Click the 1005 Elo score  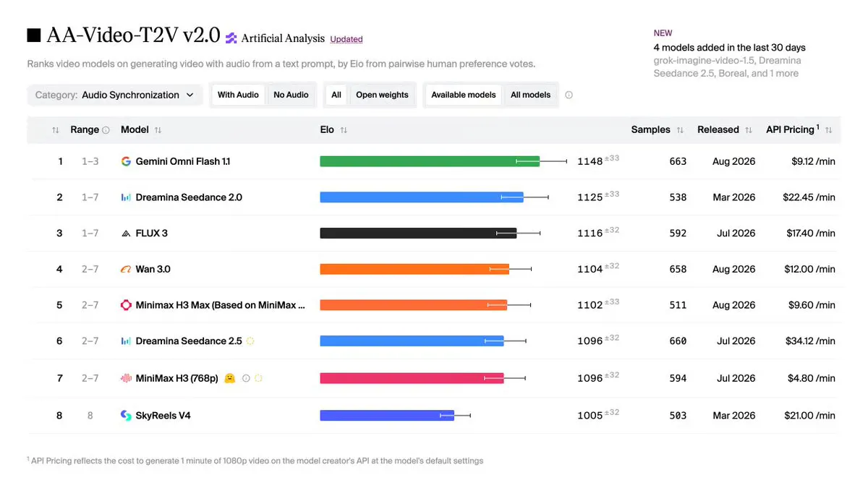[590, 416]
